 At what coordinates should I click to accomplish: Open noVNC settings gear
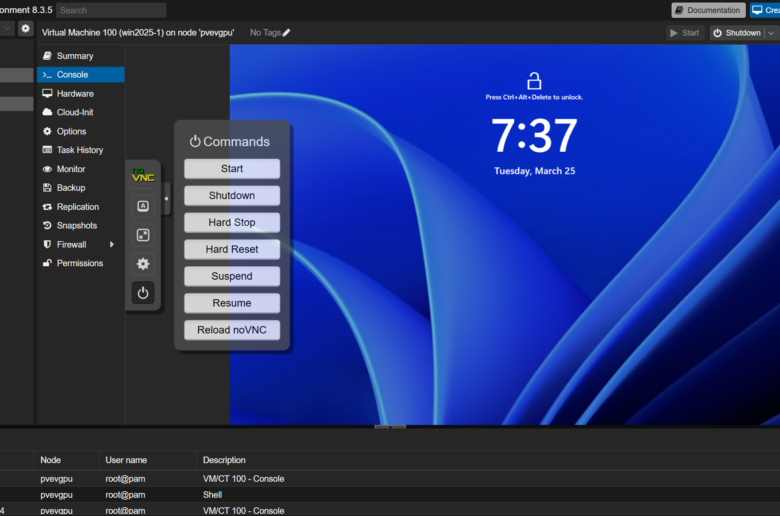143,264
